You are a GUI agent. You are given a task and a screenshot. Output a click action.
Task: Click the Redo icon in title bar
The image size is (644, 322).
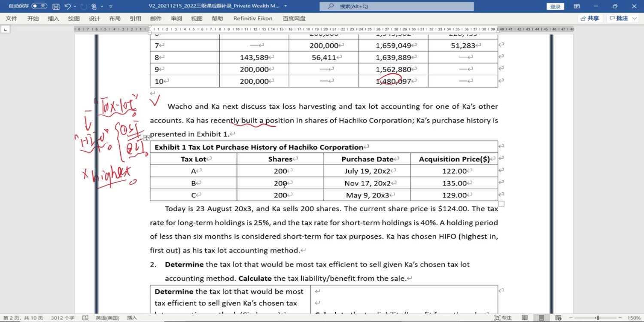point(84,6)
